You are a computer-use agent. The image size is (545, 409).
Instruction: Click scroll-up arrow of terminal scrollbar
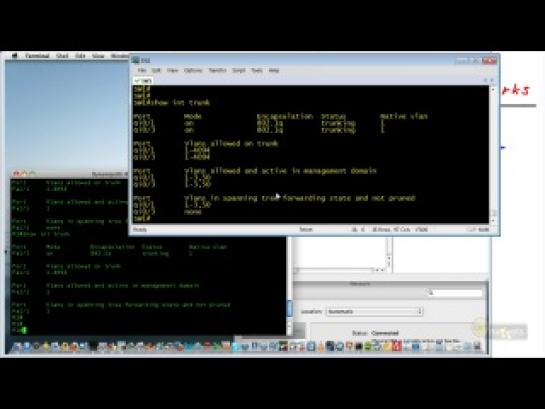coord(493,90)
